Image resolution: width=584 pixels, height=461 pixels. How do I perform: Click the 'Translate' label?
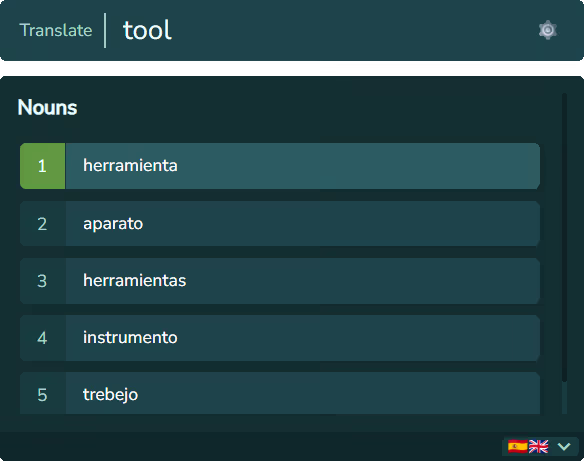pos(56,30)
